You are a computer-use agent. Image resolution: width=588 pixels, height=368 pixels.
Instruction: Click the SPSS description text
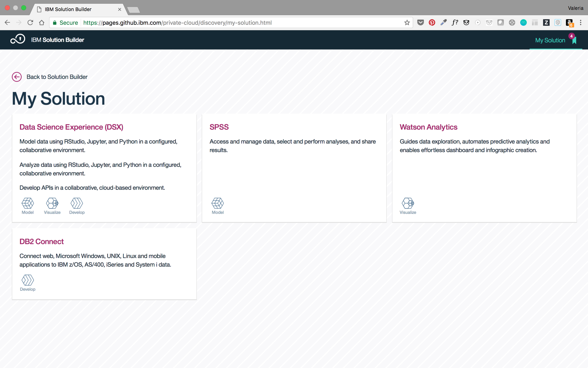tap(293, 146)
